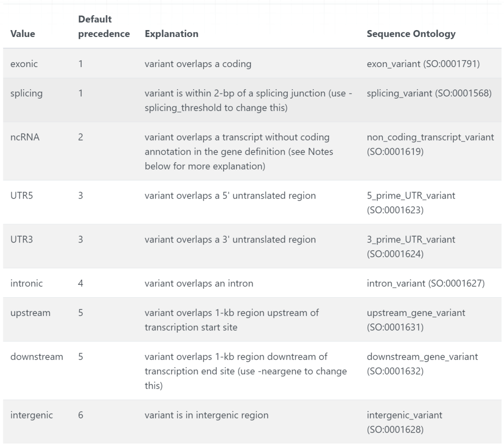Screen dimensions: 504x447
Task: Click the 'variant is in intergenic region' explanation
Action: point(206,415)
